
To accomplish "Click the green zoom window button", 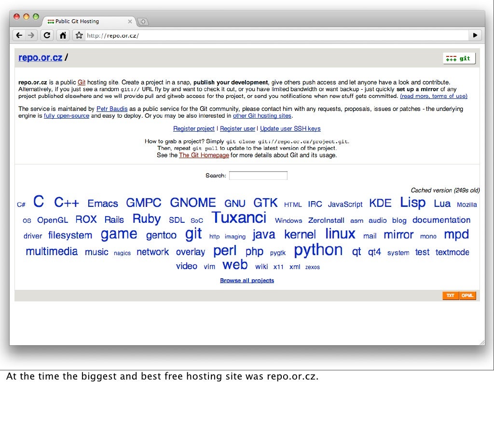I will click(x=36, y=17).
